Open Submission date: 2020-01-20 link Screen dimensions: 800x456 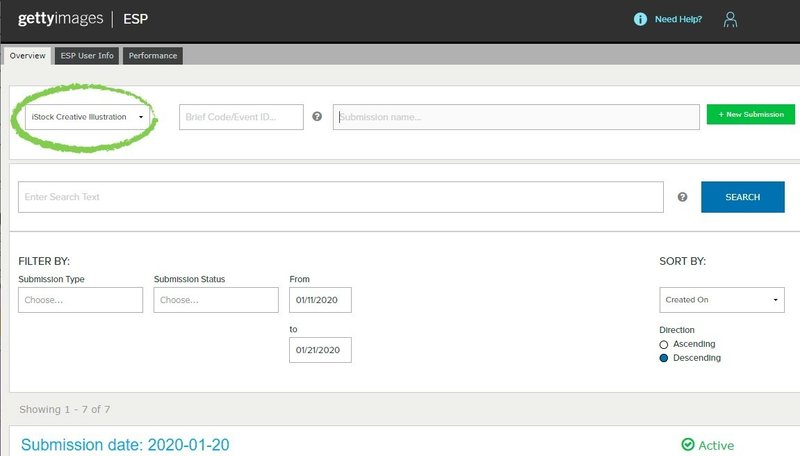(125, 445)
